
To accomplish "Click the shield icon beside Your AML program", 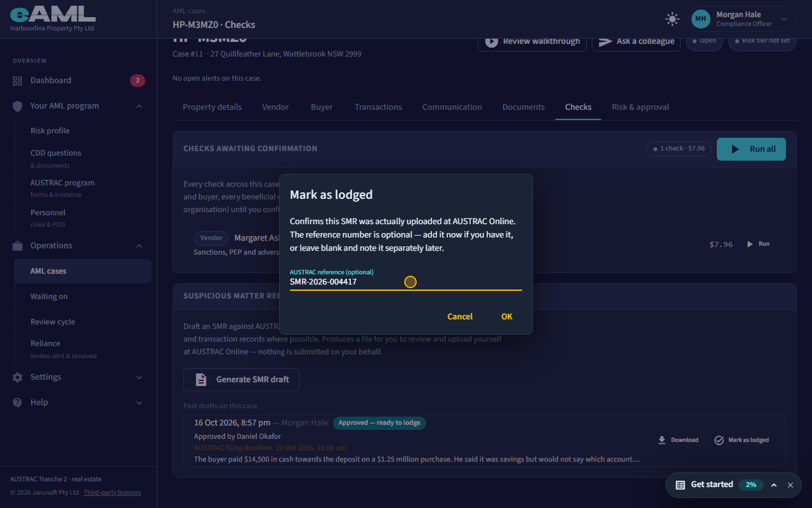I will [x=18, y=106].
